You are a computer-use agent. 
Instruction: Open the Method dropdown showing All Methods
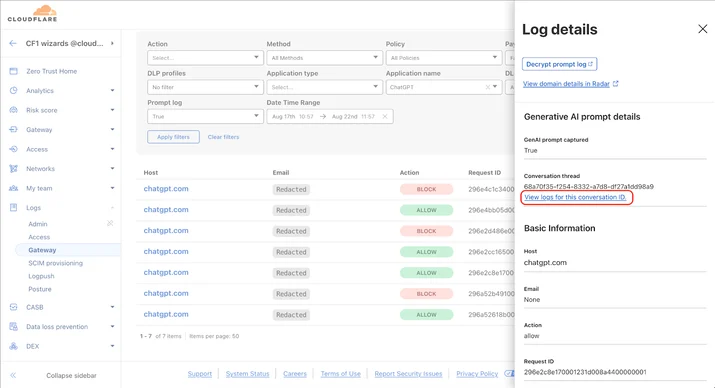click(x=324, y=58)
